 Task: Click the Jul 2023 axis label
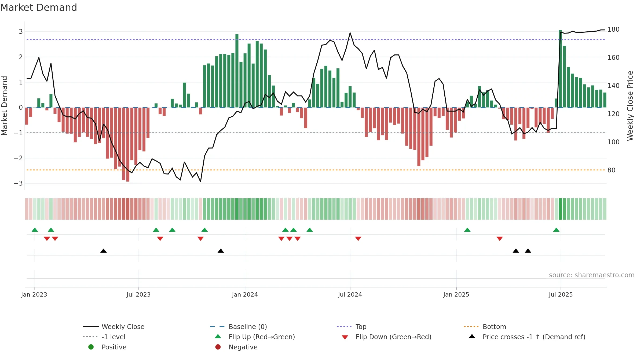(x=138, y=295)
